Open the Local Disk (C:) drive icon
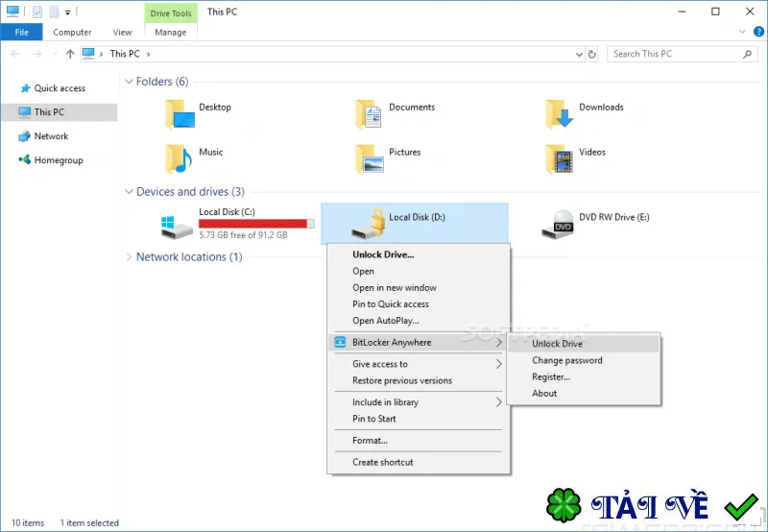Viewport: 768px width, 532px height. pos(177,227)
